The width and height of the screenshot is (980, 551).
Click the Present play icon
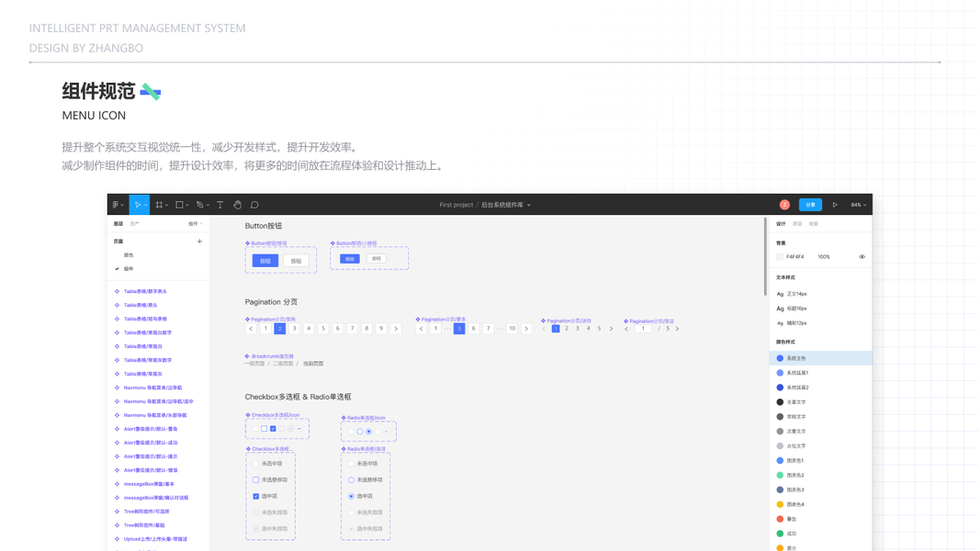point(835,205)
